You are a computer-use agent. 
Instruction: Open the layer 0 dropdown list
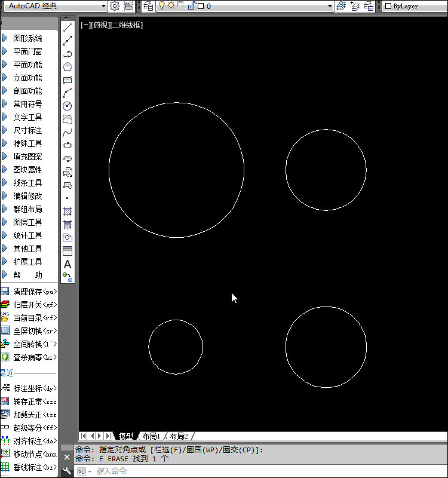click(x=330, y=6)
